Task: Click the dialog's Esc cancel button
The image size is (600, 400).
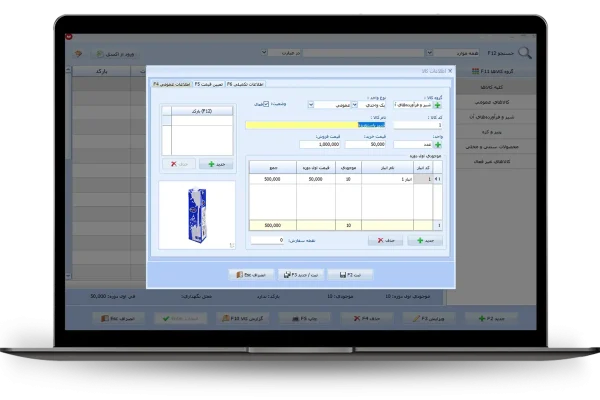Action: (251, 275)
